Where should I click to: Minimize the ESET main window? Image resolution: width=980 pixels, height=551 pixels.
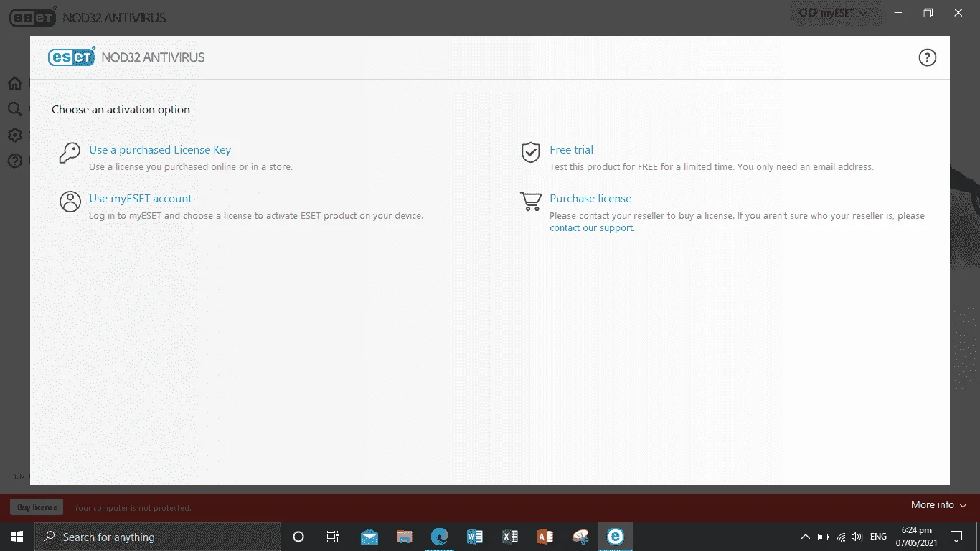[x=898, y=13]
